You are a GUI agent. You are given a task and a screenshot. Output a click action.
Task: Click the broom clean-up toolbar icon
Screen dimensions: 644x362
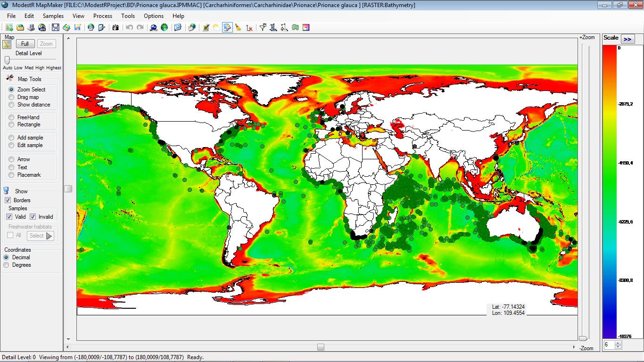coord(238,27)
